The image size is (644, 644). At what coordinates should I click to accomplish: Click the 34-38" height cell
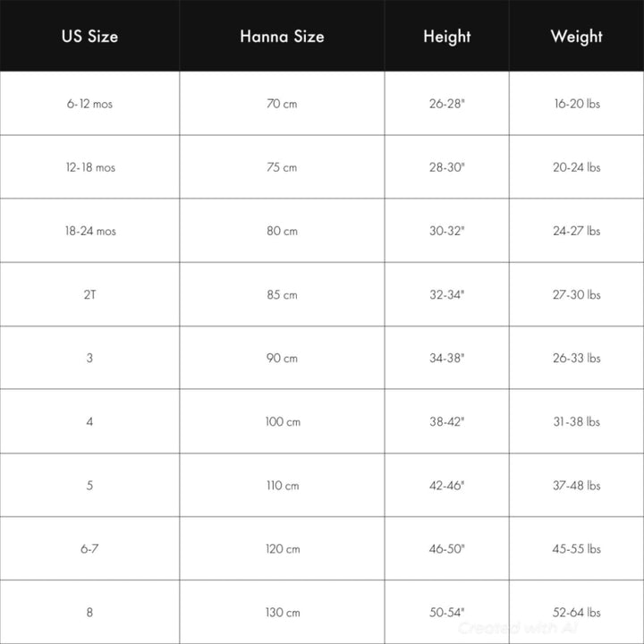(447, 358)
